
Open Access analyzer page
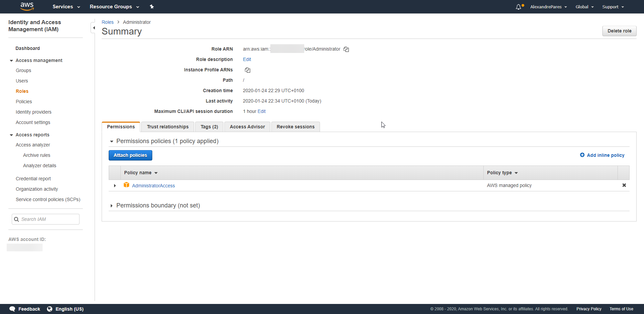[33, 145]
